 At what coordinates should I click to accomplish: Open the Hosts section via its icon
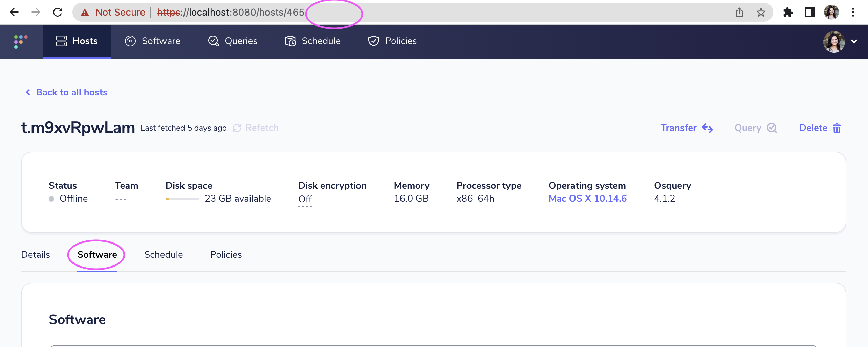point(61,41)
